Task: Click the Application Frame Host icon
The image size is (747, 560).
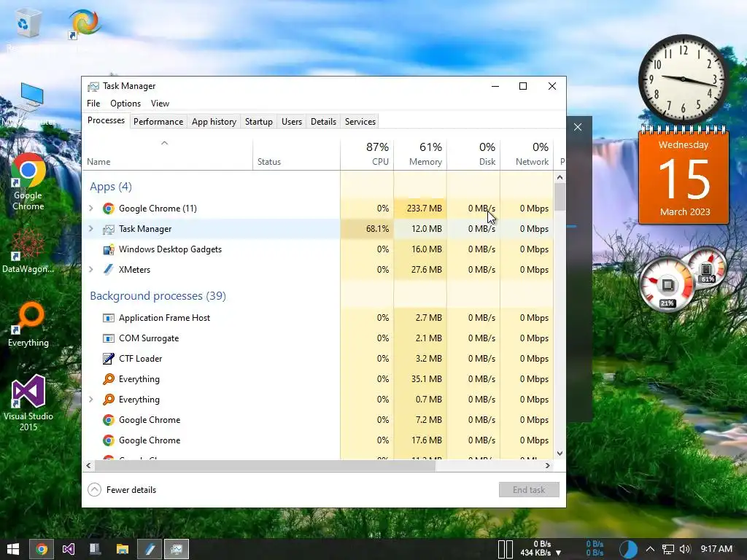Action: coord(109,318)
